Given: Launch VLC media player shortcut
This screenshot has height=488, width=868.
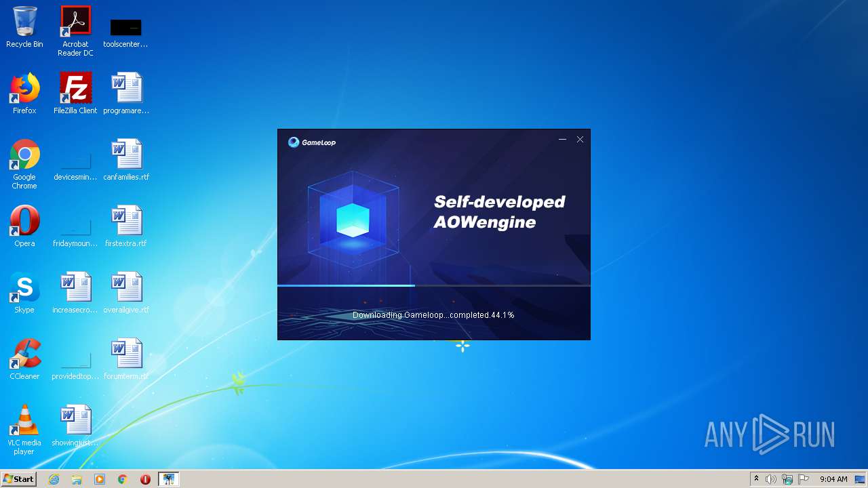Looking at the screenshot, I should [24, 430].
